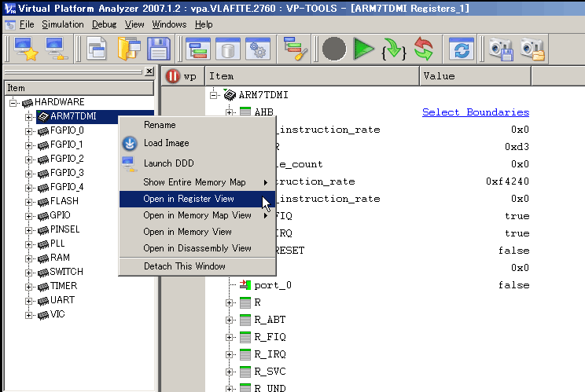Expand the FGPIO_0 node
This screenshot has height=392, width=585.
click(28, 130)
